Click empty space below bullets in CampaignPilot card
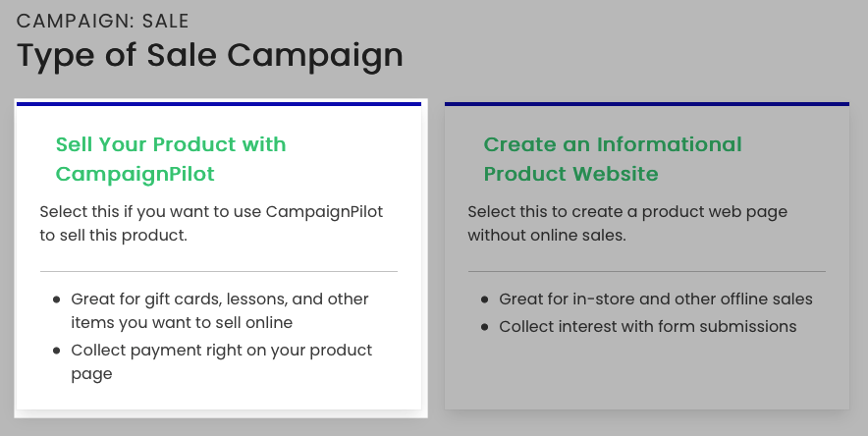 [x=219, y=397]
